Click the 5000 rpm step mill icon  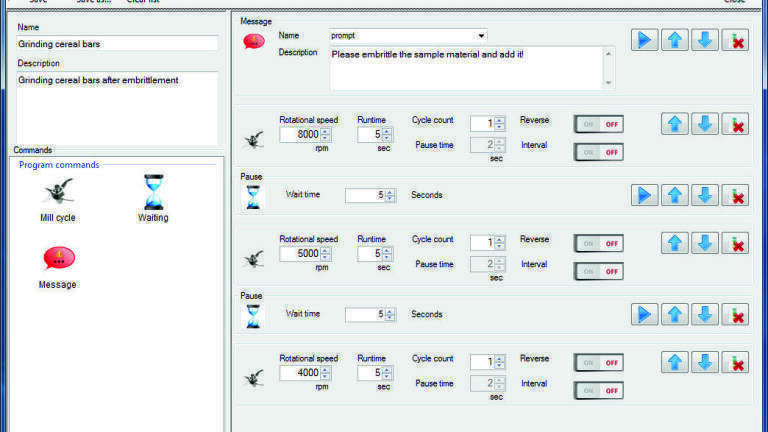point(254,259)
